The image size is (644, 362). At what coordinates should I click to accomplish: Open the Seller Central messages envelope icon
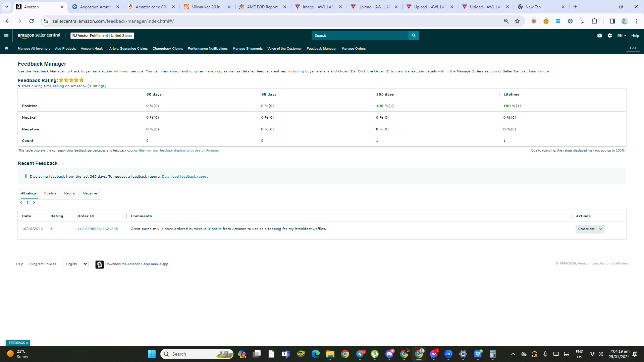tap(600, 36)
